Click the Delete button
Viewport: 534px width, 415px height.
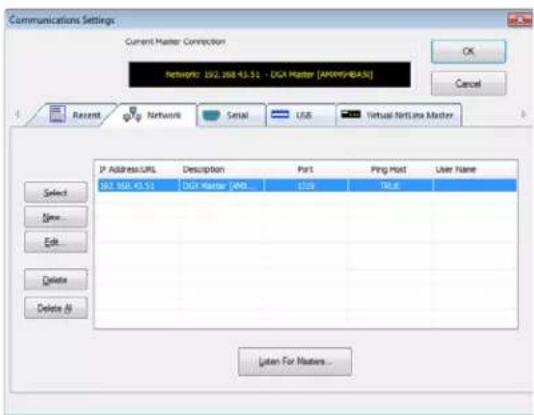(56, 280)
